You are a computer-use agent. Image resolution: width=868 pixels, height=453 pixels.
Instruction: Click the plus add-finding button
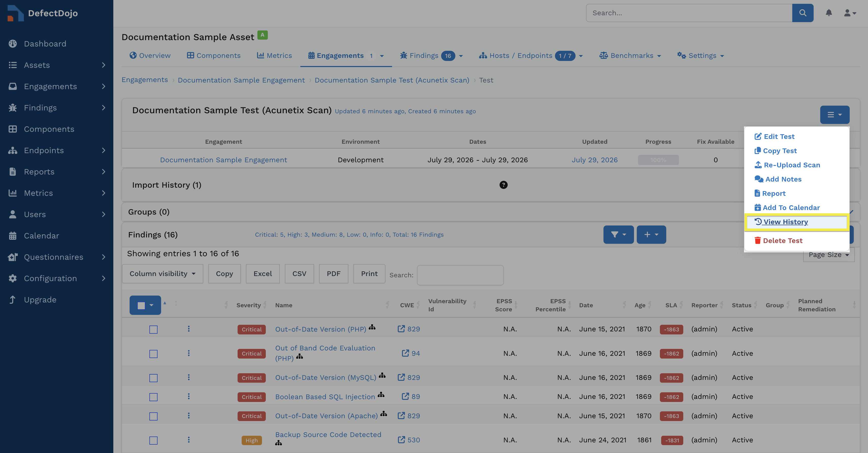[651, 234]
